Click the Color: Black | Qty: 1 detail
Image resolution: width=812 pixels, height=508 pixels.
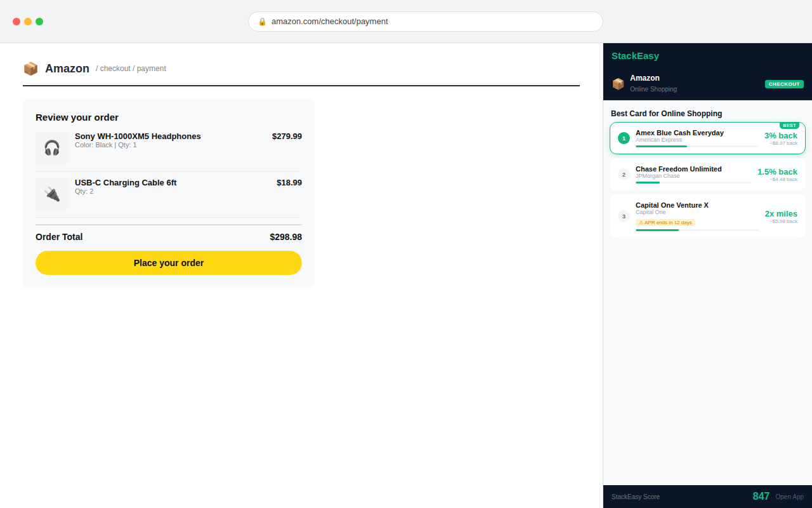106,145
